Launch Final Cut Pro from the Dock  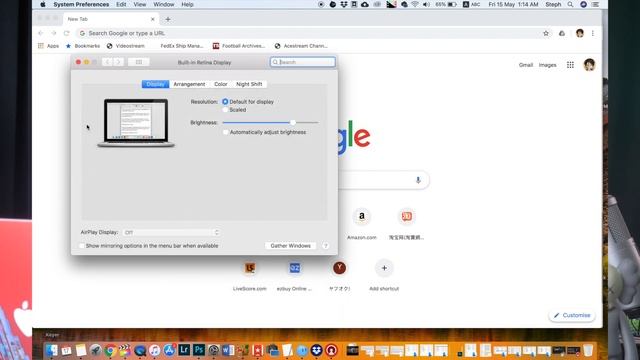click(x=125, y=350)
